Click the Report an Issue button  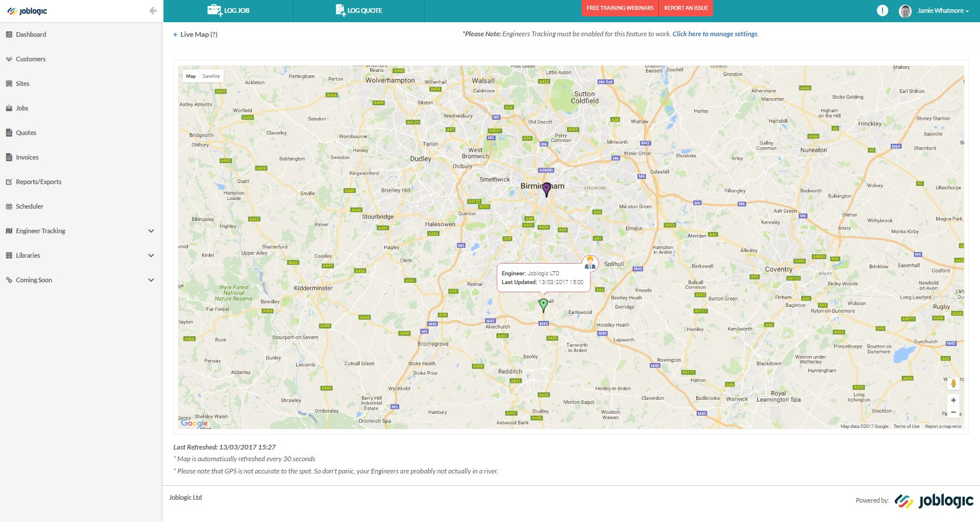tap(686, 8)
